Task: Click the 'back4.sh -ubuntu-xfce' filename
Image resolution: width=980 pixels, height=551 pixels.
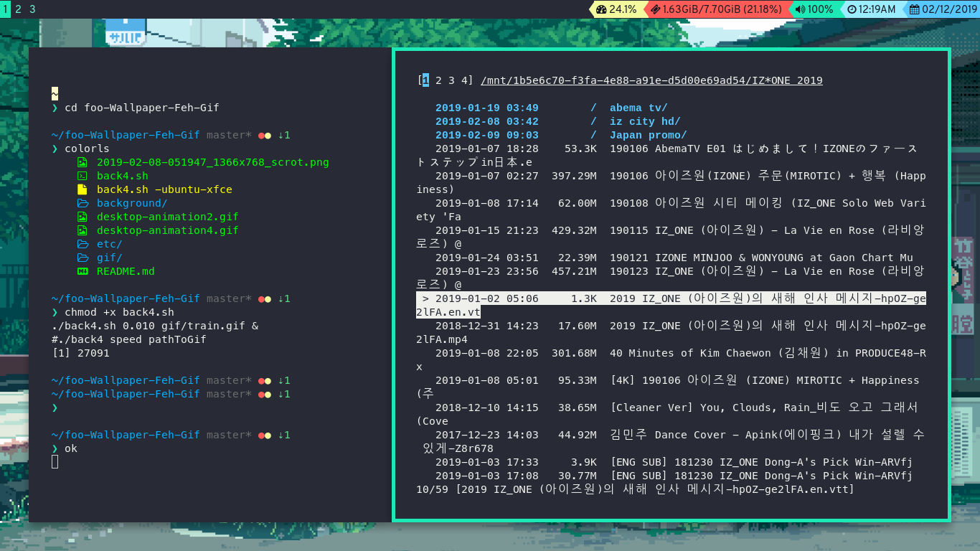Action: click(x=164, y=189)
